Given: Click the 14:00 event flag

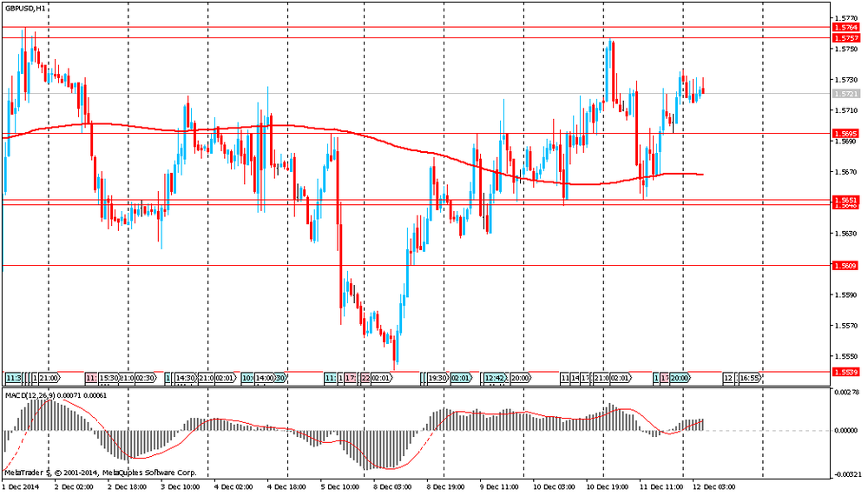Looking at the screenshot, I should pos(264,379).
